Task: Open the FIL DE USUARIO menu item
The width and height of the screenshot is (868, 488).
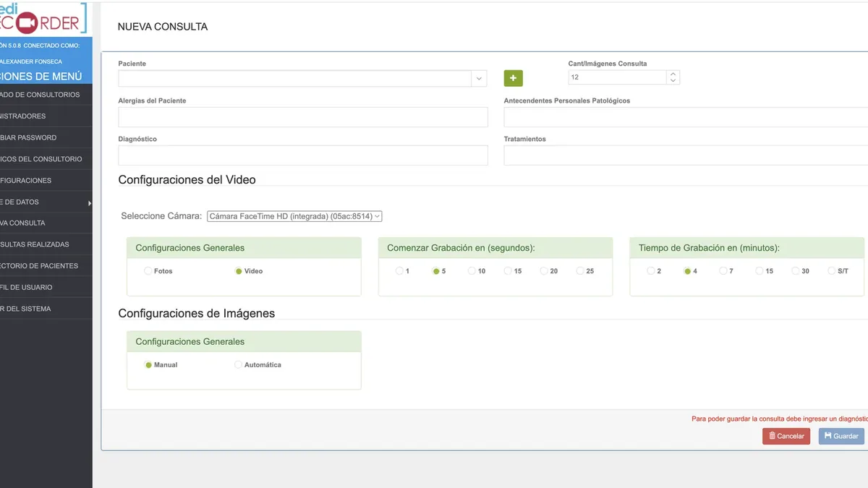Action: click(x=46, y=288)
